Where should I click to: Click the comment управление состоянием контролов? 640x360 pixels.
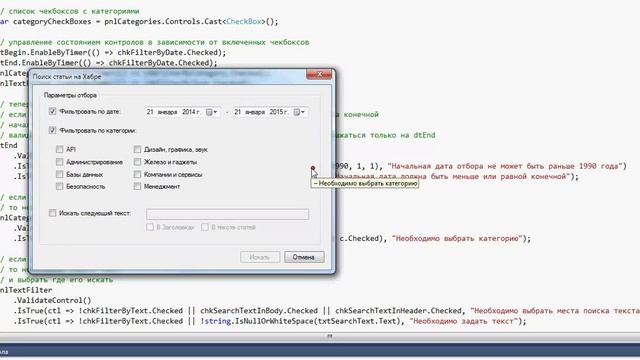pos(155,42)
